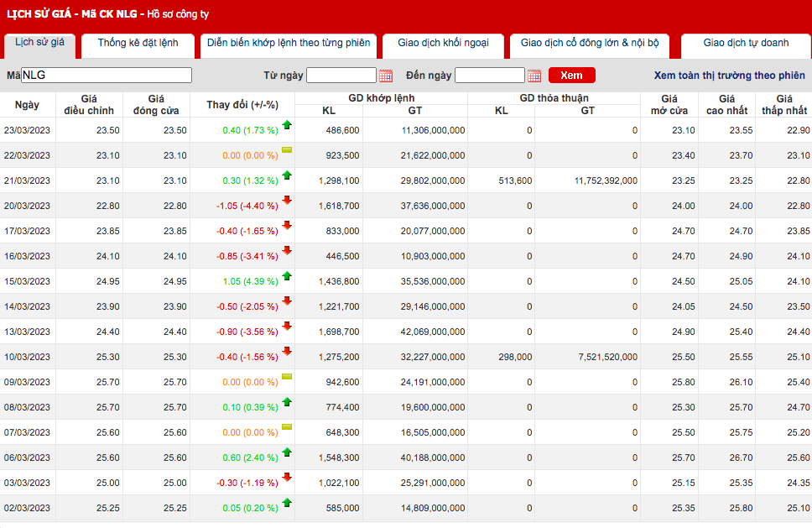Click green up arrow on 06/03/2023 row
This screenshot has height=528, width=812.
(287, 452)
